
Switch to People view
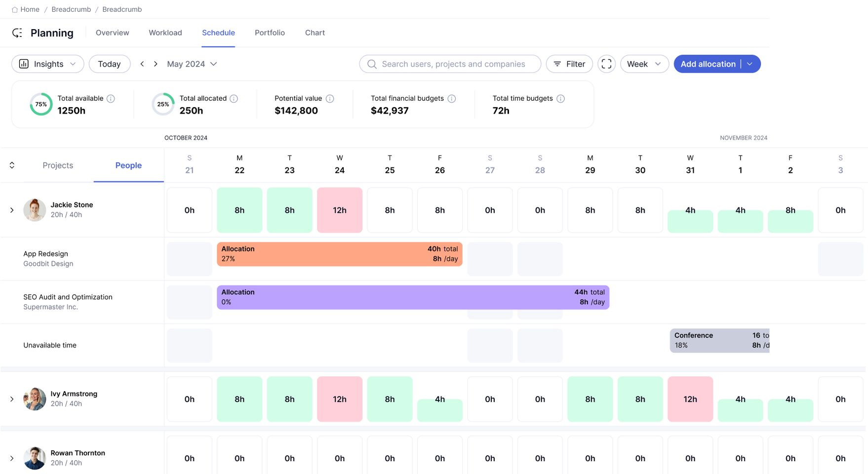pyautogui.click(x=128, y=165)
